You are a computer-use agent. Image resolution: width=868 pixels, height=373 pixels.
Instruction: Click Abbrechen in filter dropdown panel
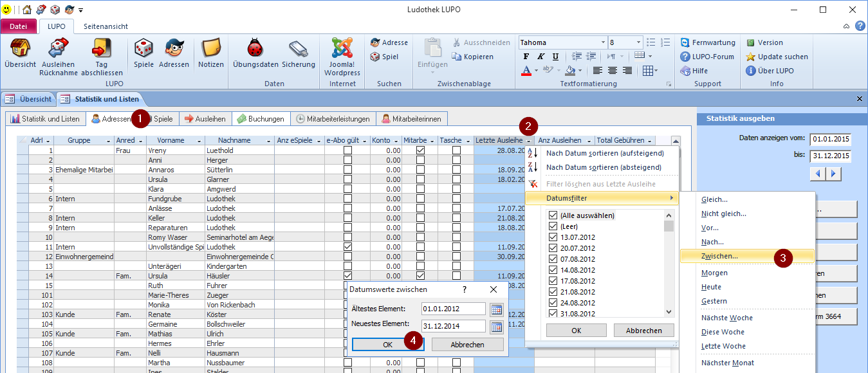(643, 331)
